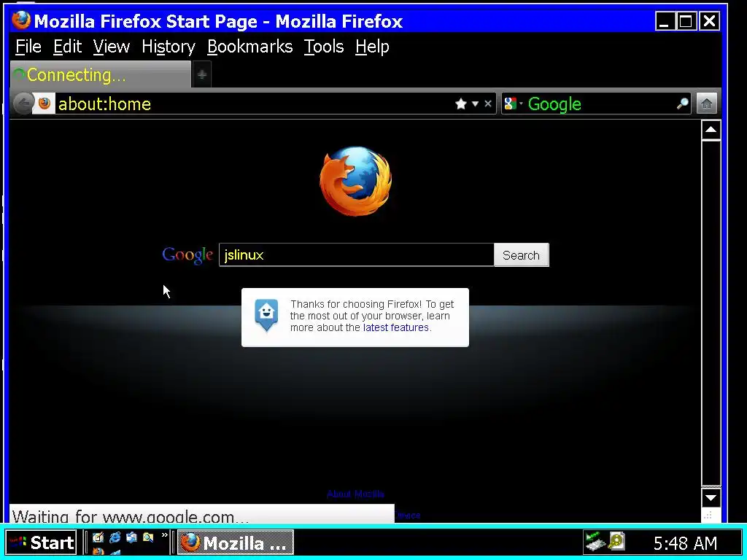This screenshot has width=747, height=560.
Task: Open a new tab with the plus button
Action: [x=202, y=75]
